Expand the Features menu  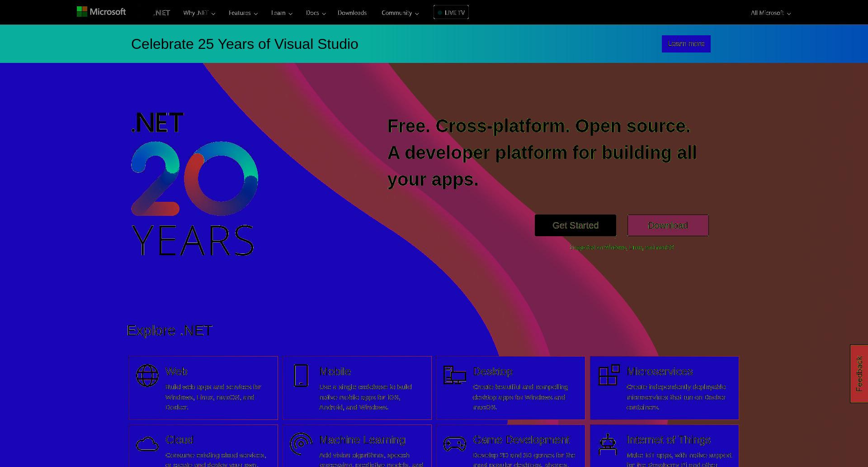[x=243, y=13]
